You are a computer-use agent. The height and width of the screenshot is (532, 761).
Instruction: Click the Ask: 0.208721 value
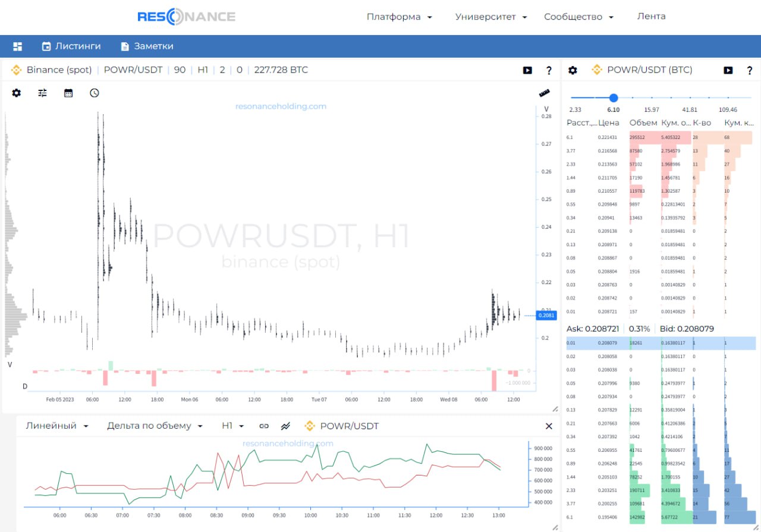[x=593, y=329]
